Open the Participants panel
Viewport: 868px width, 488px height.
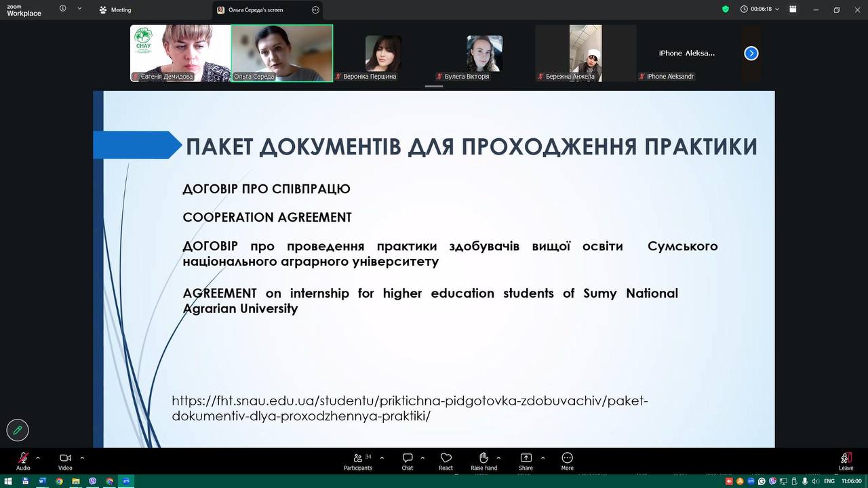click(x=358, y=459)
